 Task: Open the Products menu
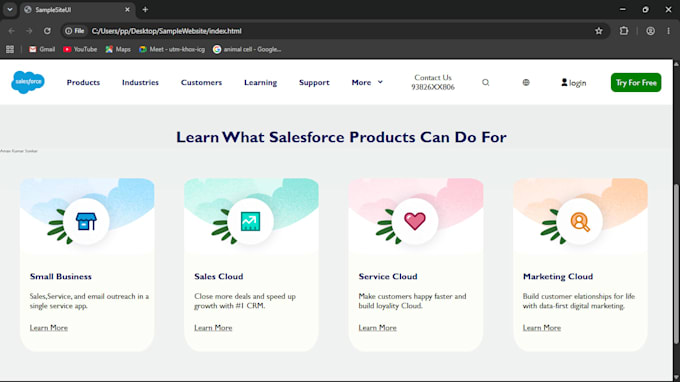[x=83, y=82]
